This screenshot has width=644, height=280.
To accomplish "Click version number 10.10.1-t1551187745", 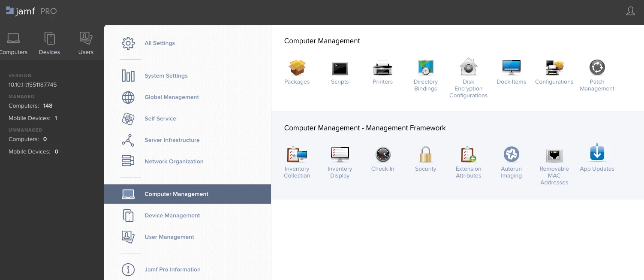I will (33, 85).
